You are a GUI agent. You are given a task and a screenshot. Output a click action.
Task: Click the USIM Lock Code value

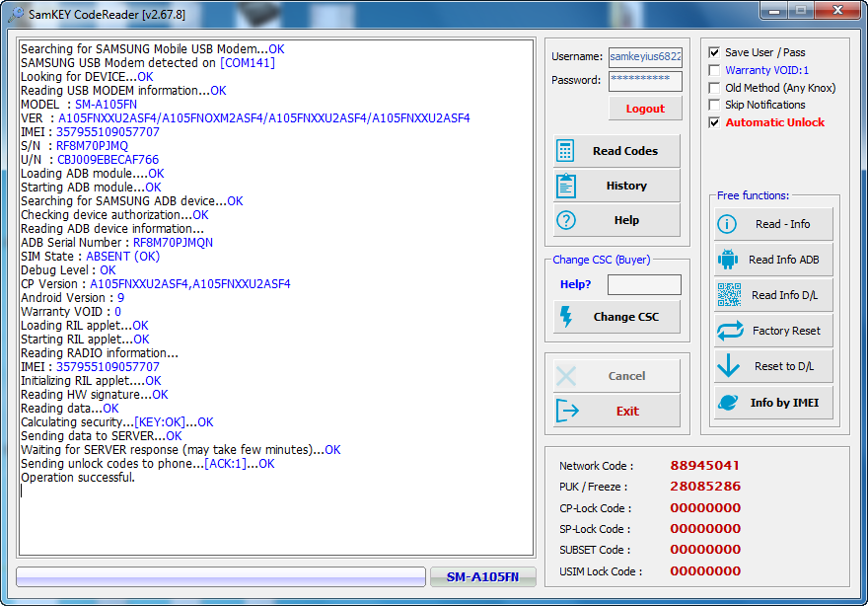705,571
